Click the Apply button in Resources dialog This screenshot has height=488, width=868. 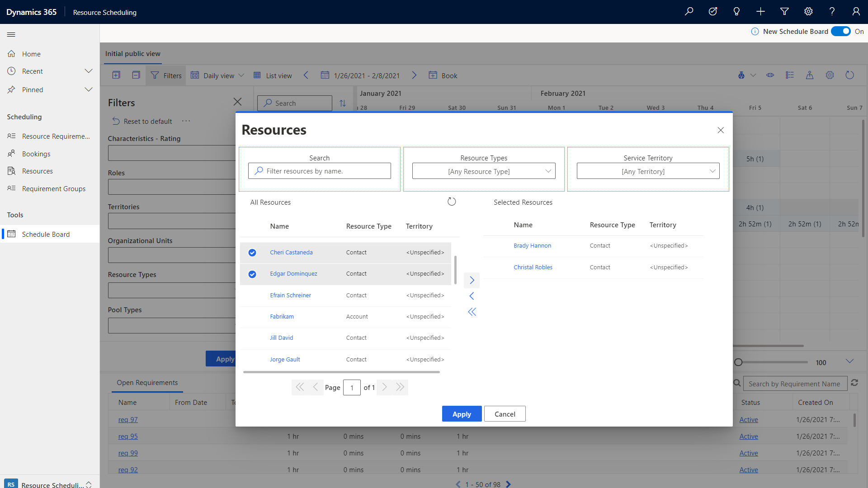(x=462, y=413)
